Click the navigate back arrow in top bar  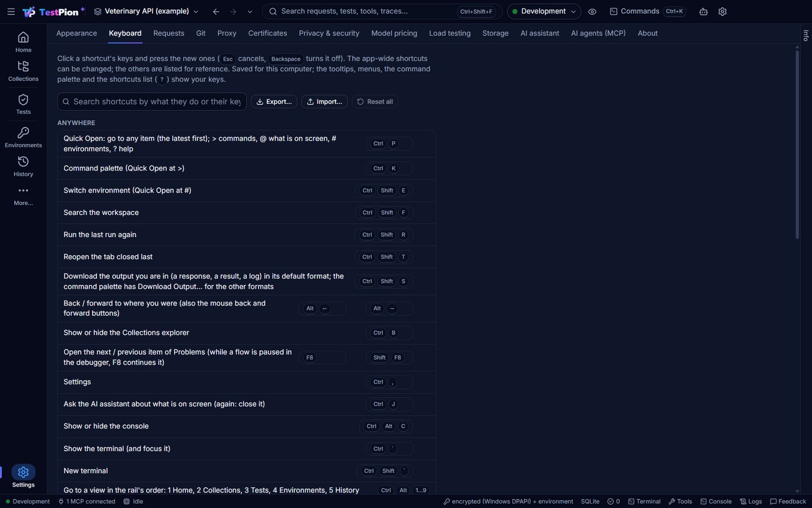[x=216, y=11]
